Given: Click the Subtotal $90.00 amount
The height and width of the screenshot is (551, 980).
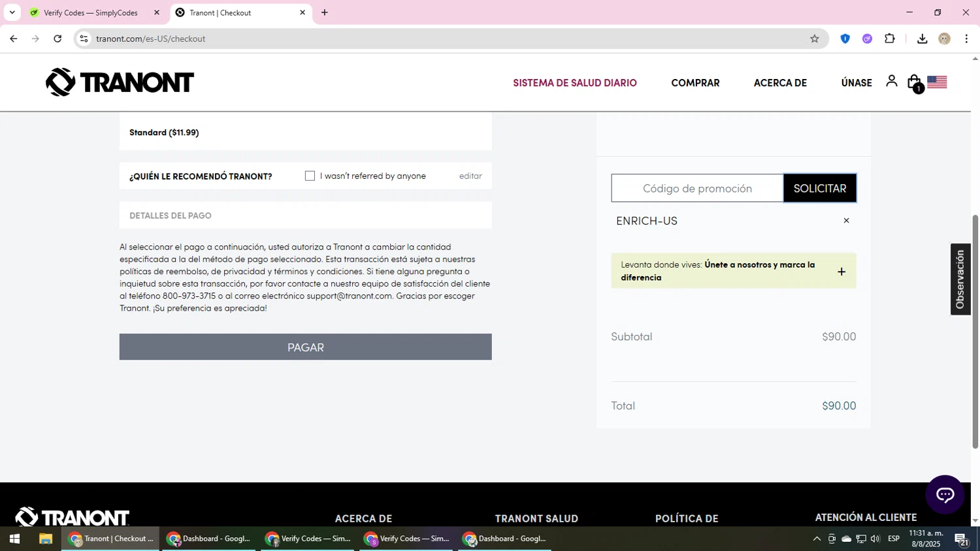Looking at the screenshot, I should 839,337.
